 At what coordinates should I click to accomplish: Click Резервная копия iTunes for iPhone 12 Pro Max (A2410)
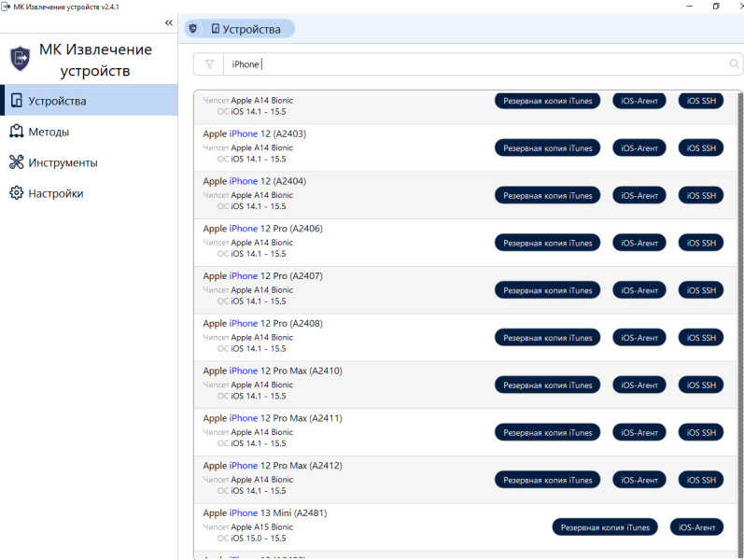coord(548,385)
